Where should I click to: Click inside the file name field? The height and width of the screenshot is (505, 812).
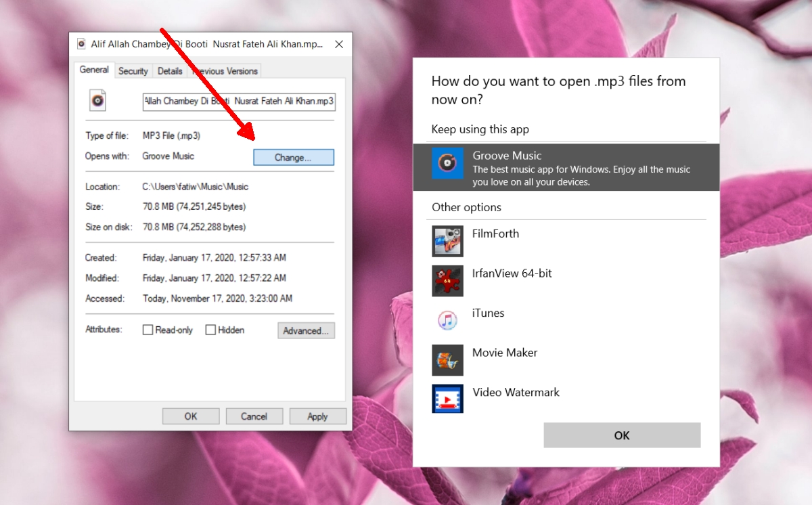[238, 102]
